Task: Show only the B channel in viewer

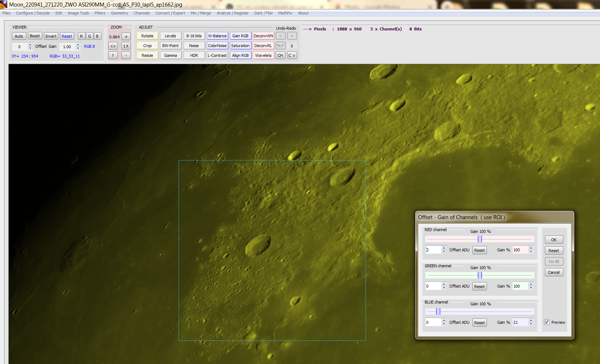Action: tap(97, 36)
